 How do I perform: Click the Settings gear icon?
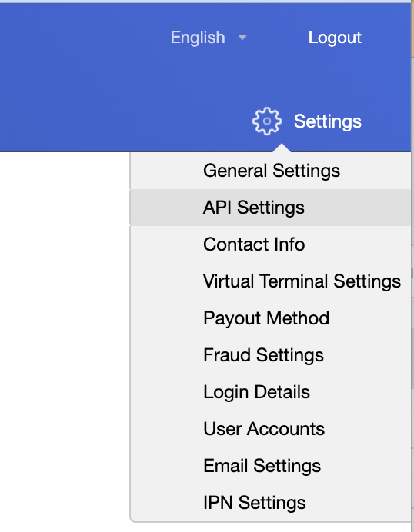click(x=266, y=121)
